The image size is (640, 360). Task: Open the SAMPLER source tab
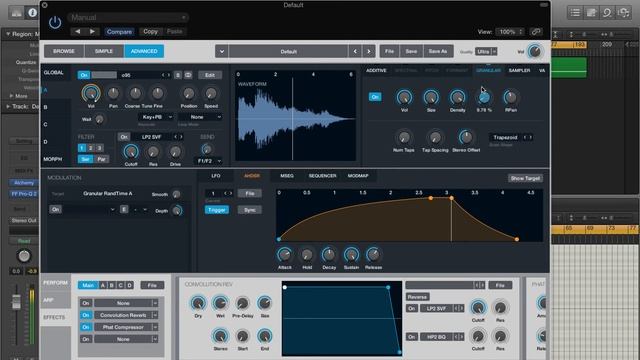(x=519, y=71)
